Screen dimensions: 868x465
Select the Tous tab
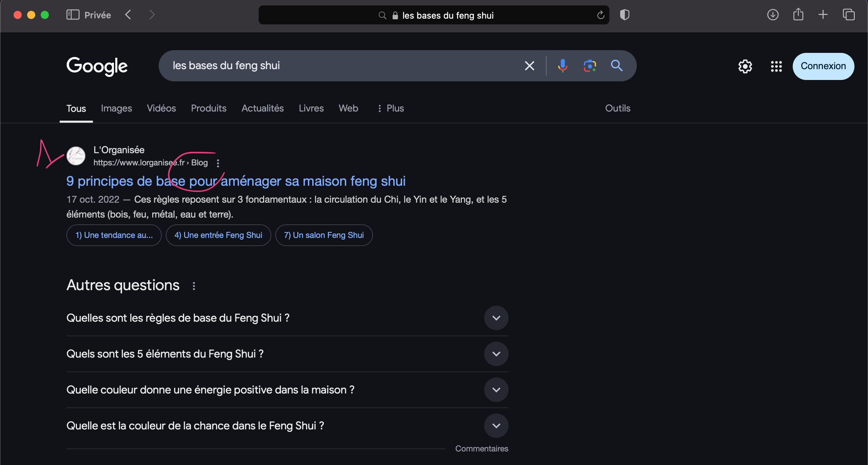click(76, 108)
